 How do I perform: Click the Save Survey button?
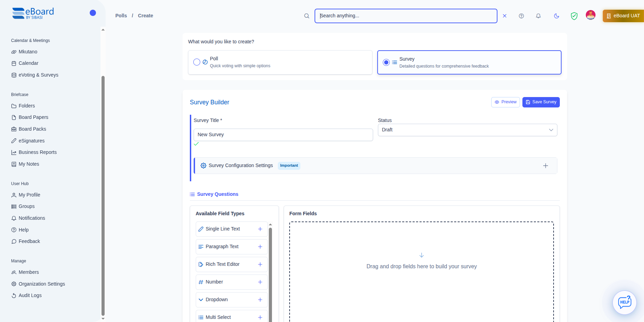[541, 102]
